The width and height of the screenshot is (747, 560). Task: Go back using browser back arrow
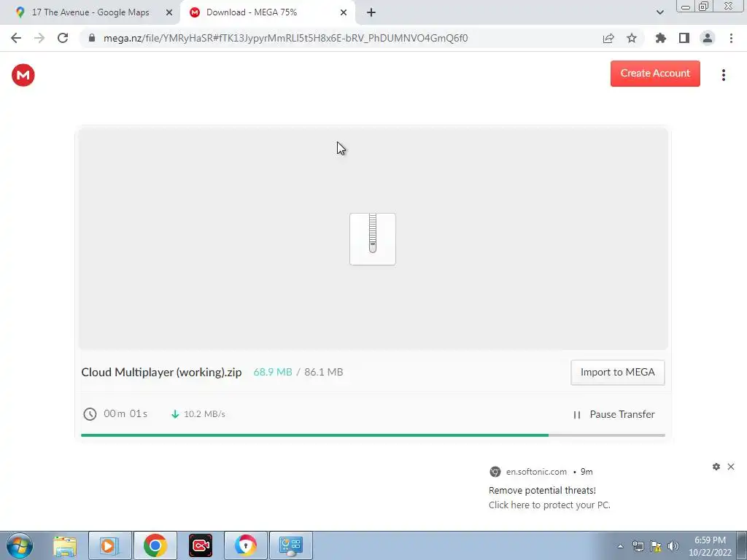click(x=16, y=38)
